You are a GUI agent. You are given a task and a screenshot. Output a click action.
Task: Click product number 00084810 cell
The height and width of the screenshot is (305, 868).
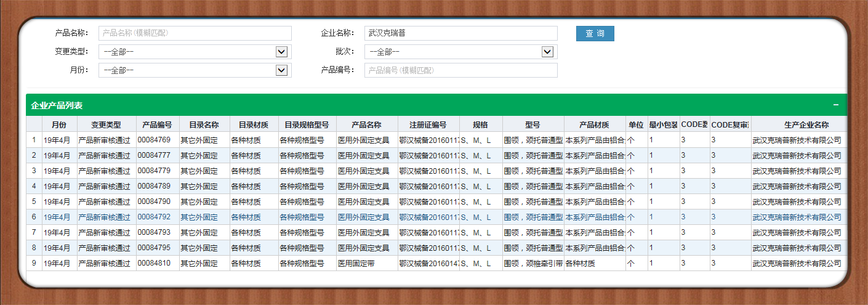157,263
